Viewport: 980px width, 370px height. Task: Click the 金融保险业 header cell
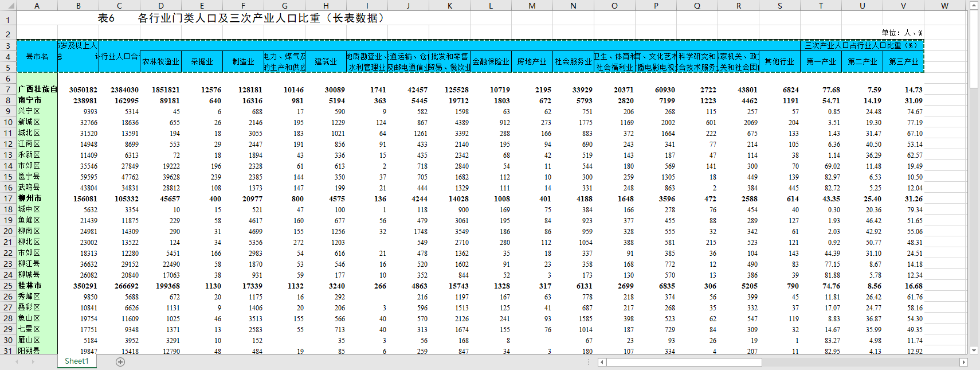[491, 61]
